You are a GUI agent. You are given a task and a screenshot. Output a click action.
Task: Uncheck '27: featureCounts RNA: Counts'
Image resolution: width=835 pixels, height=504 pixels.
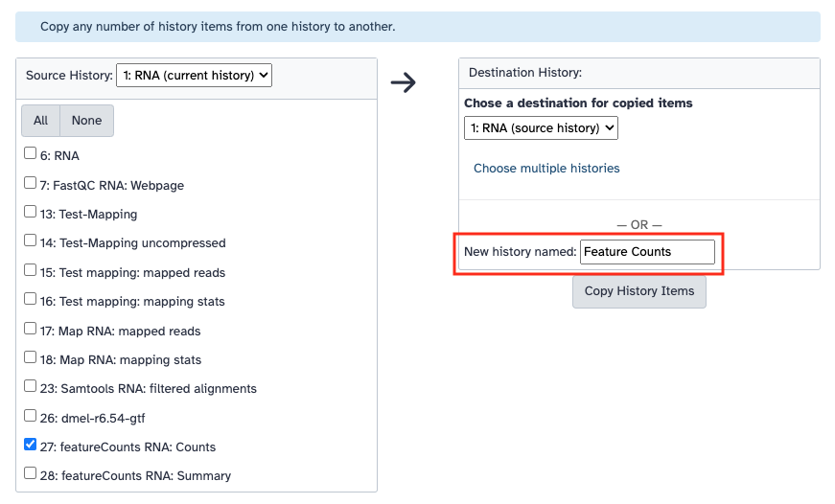[31, 446]
